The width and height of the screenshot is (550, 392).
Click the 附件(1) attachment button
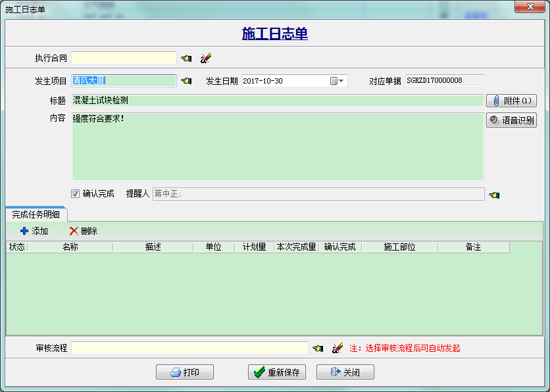click(511, 101)
